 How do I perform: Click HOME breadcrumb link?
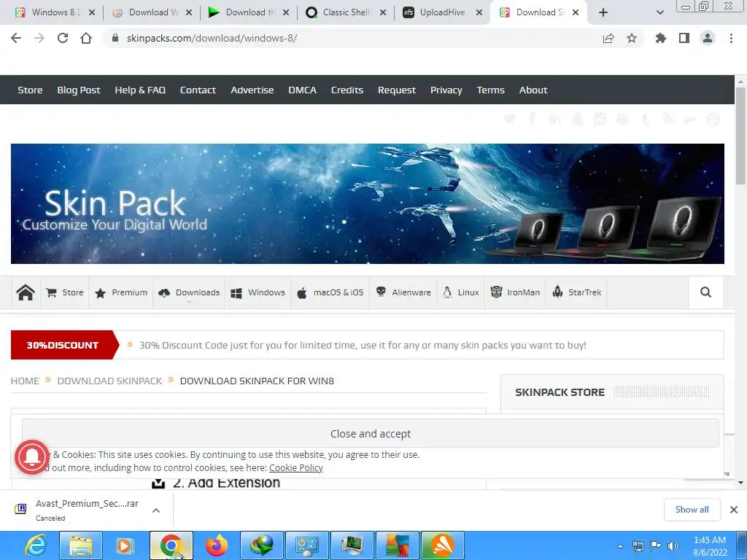[x=26, y=381]
